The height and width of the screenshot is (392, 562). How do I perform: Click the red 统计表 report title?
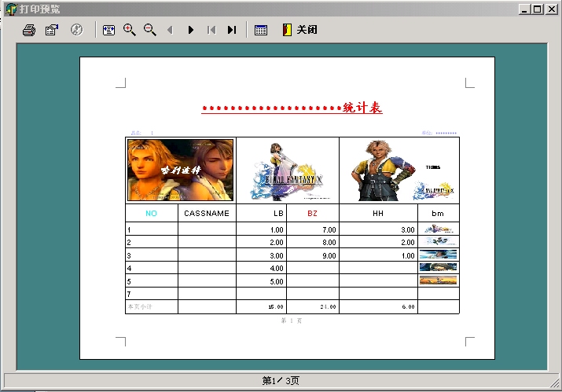coord(292,108)
